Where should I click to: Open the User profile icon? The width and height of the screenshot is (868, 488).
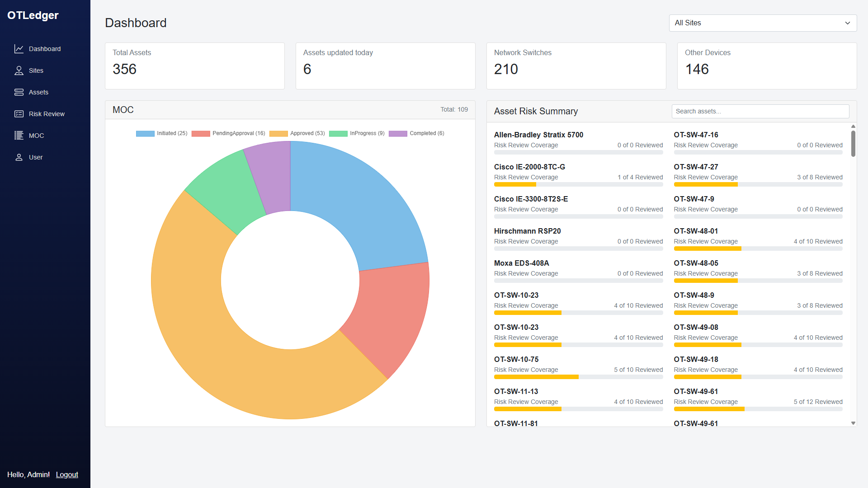coord(19,157)
